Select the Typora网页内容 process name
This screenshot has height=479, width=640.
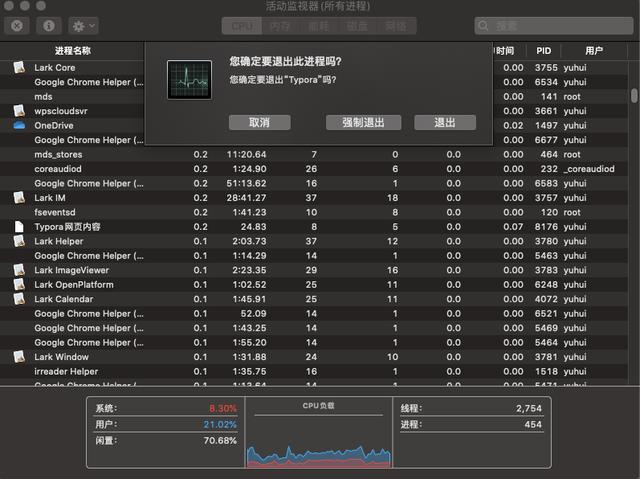pos(67,227)
